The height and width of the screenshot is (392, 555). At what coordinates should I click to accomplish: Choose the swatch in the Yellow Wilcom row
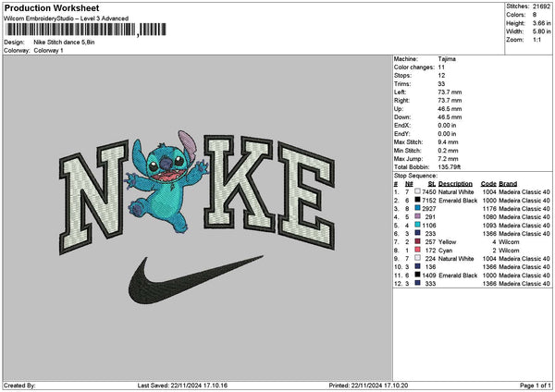point(418,241)
